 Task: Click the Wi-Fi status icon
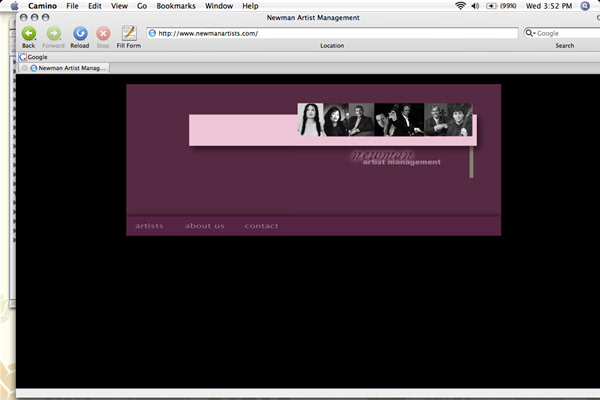coord(460,6)
